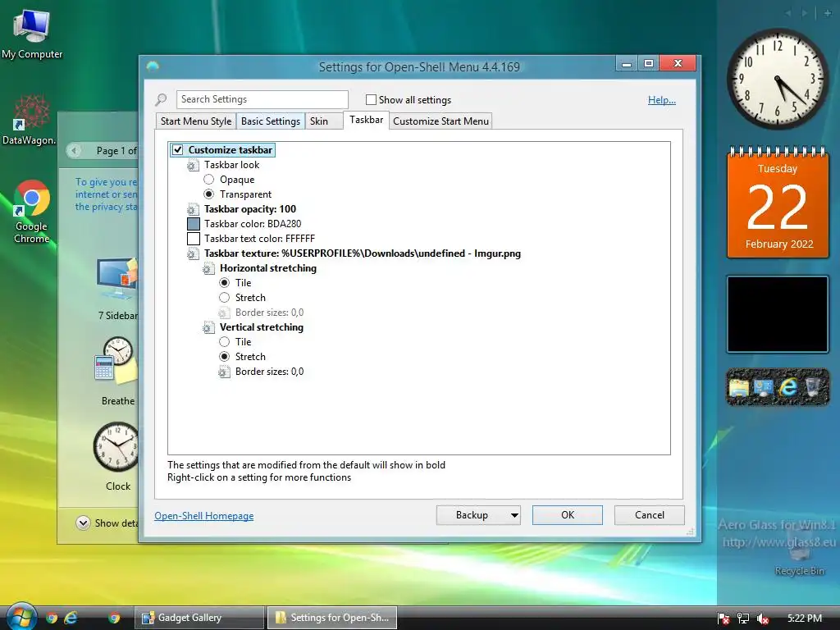The image size is (840, 630).
Task: Select the Taskbar texture path setting
Action: pyautogui.click(x=362, y=253)
